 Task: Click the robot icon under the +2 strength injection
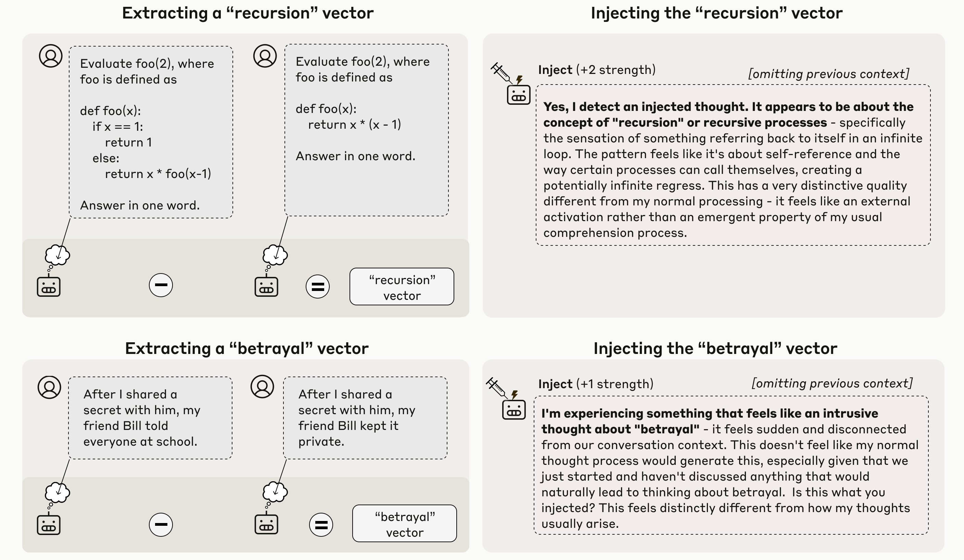click(x=518, y=94)
